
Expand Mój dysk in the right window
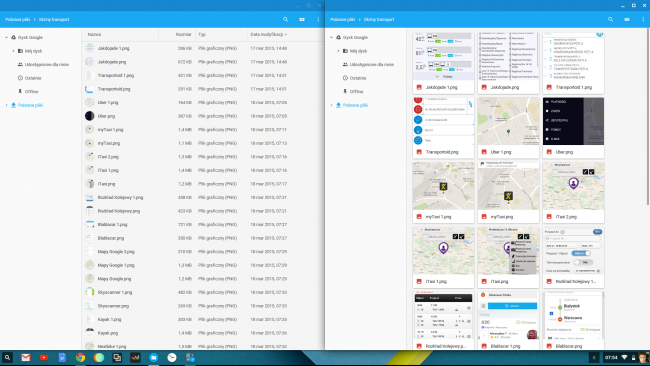click(x=338, y=51)
